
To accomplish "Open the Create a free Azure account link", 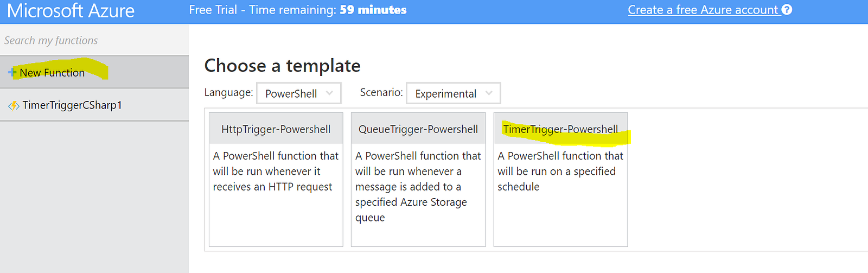I will click(703, 10).
